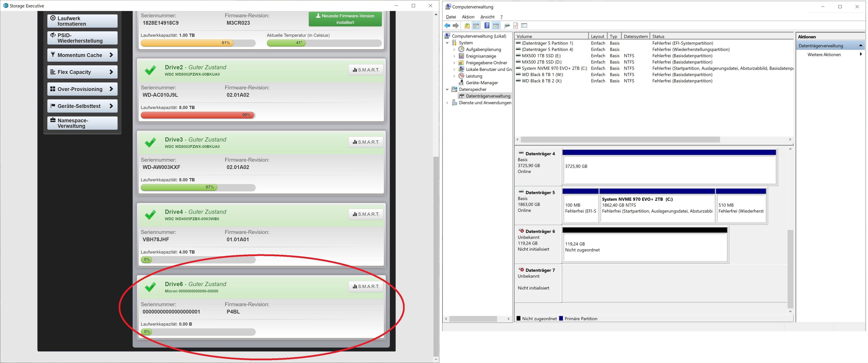Collapse the Datenspeicher tree node
This screenshot has width=868, height=363.
point(447,89)
